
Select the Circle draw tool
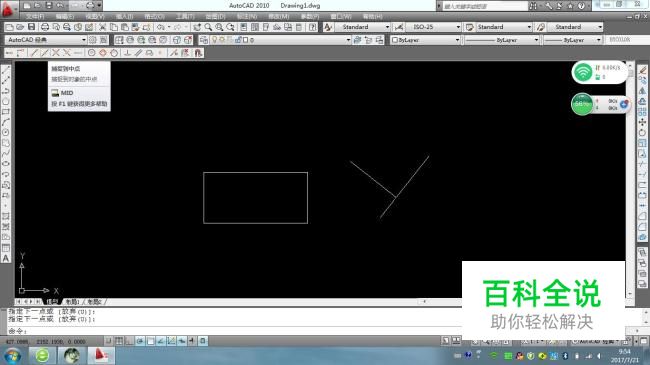click(6, 132)
